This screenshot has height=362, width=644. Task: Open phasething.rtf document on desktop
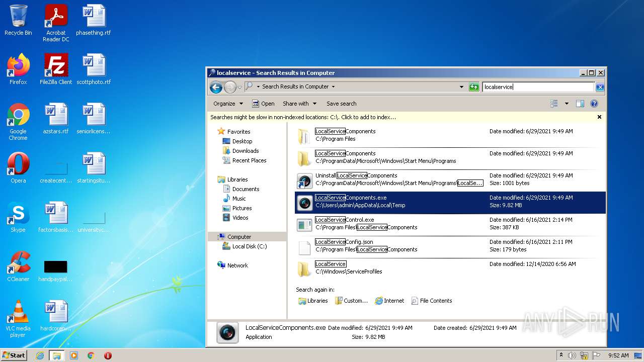coord(94,20)
